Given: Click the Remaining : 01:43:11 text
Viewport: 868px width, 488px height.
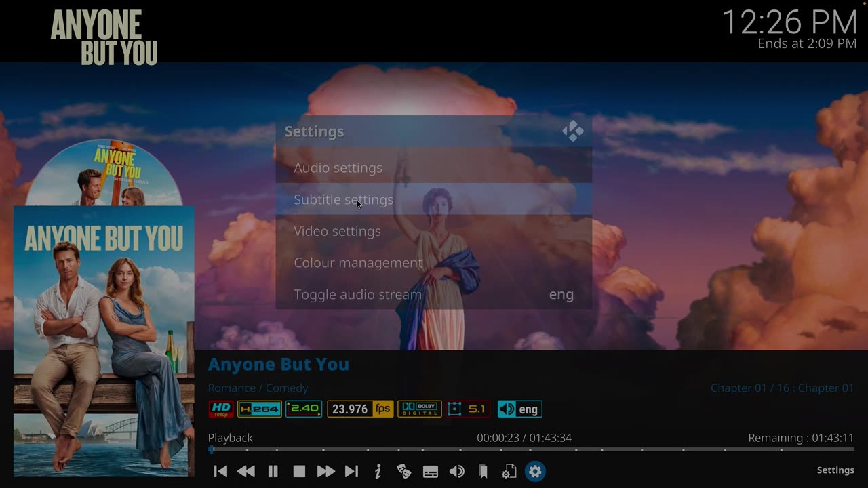Looking at the screenshot, I should pos(801,438).
